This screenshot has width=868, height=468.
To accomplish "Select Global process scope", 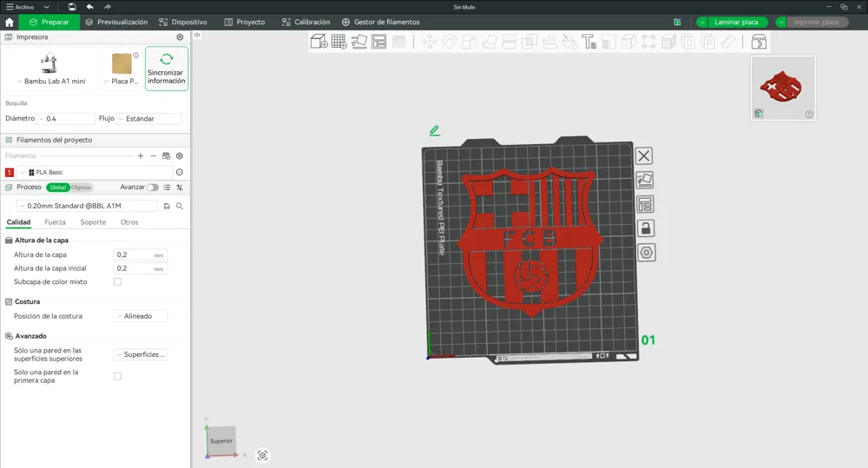I will (57, 188).
